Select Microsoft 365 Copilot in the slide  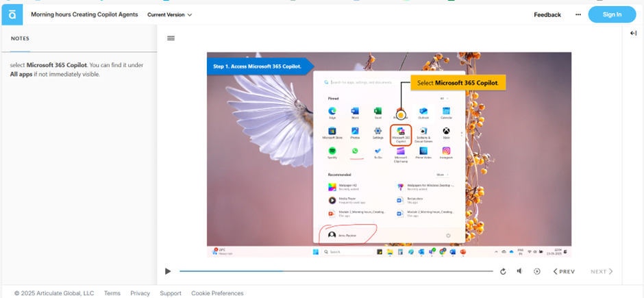click(401, 135)
